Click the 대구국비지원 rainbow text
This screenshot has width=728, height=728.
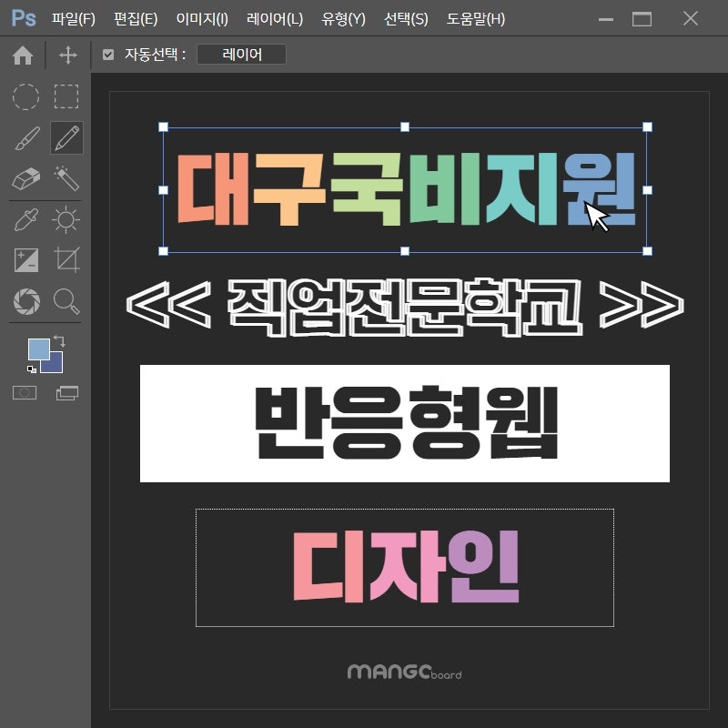[406, 189]
